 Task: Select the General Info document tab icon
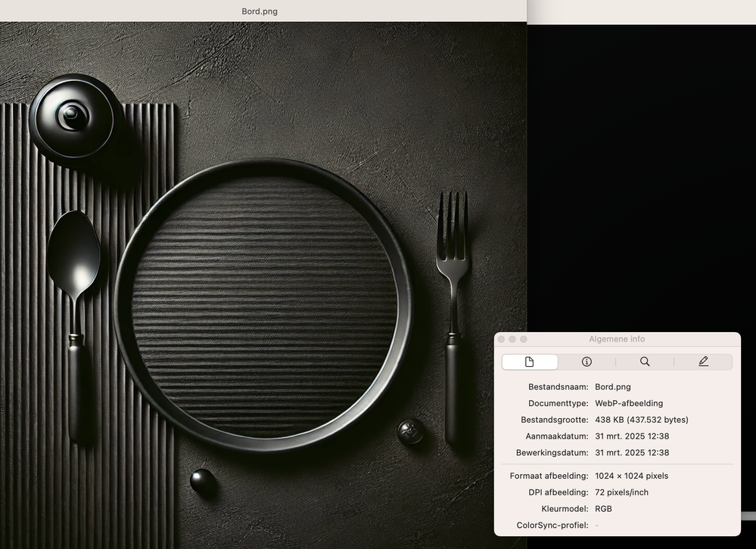(x=530, y=361)
